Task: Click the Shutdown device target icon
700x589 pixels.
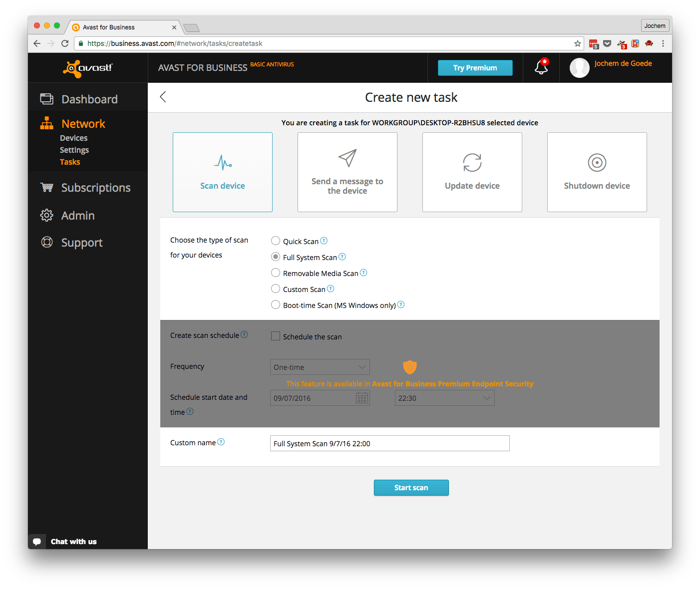Action: coord(597,162)
